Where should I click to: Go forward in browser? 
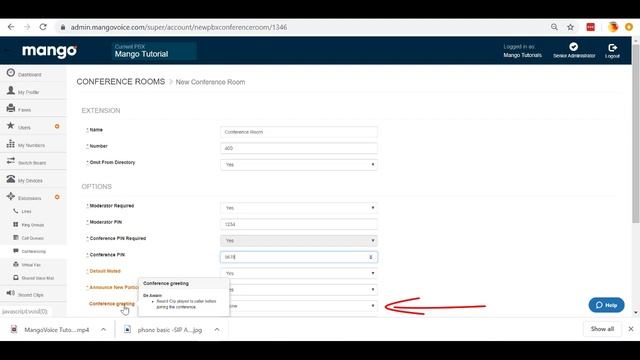pos(27,27)
